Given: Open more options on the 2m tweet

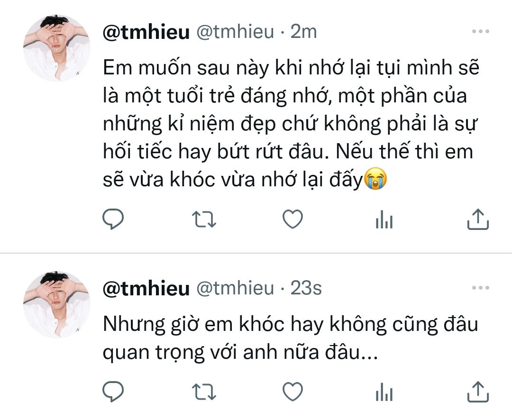Looking at the screenshot, I should pyautogui.click(x=481, y=31).
